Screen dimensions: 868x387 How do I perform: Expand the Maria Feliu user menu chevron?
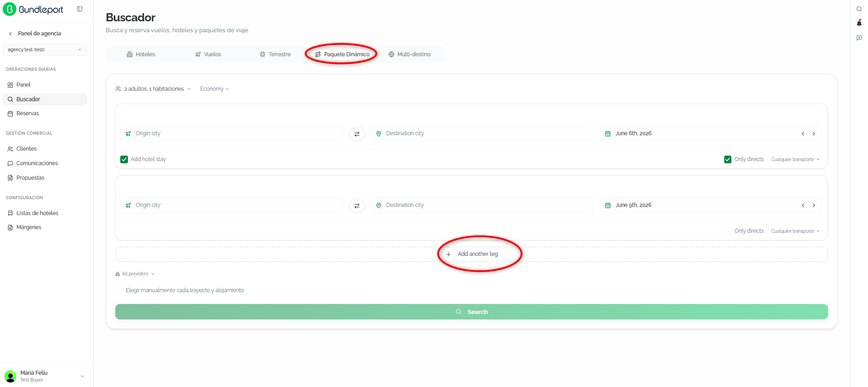point(83,376)
